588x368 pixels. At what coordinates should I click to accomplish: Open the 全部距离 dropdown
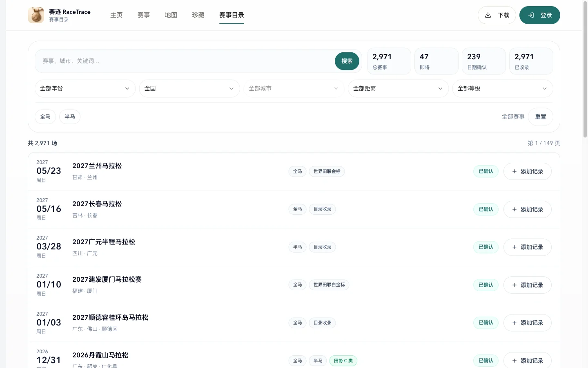pyautogui.click(x=398, y=88)
